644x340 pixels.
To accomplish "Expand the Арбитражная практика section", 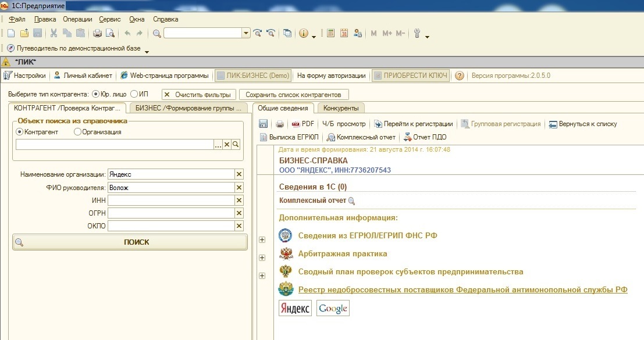I will 262,257.
